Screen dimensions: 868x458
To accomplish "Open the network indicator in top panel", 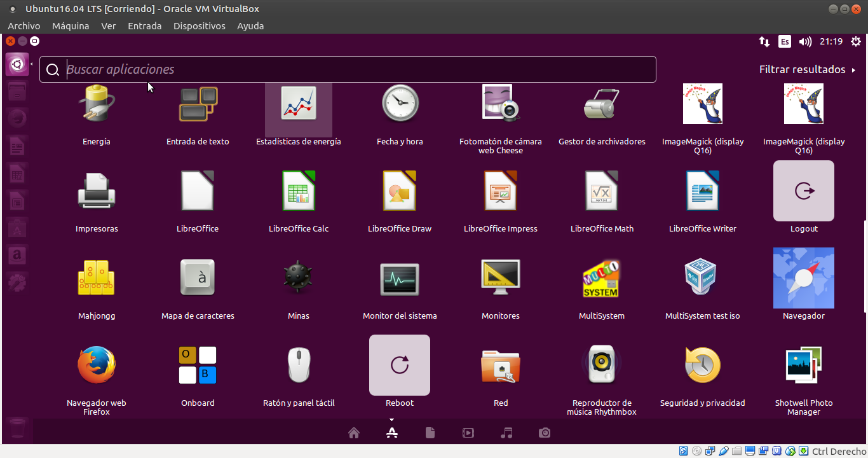I will [x=764, y=41].
